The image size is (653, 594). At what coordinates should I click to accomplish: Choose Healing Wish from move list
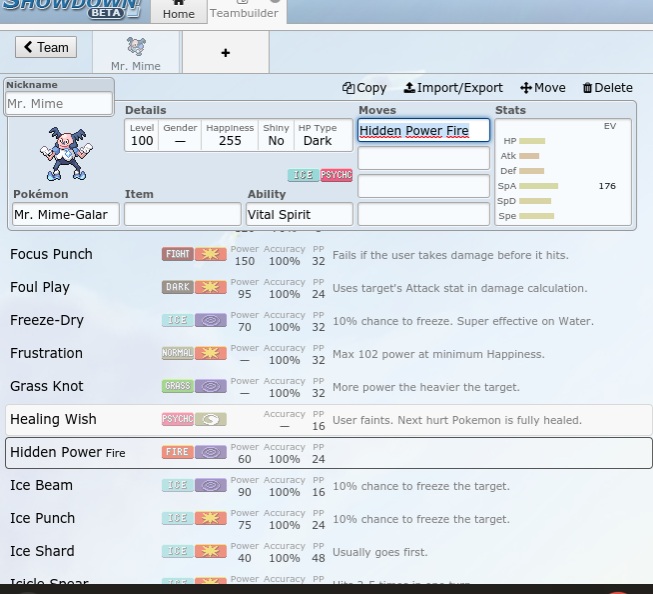click(x=53, y=419)
